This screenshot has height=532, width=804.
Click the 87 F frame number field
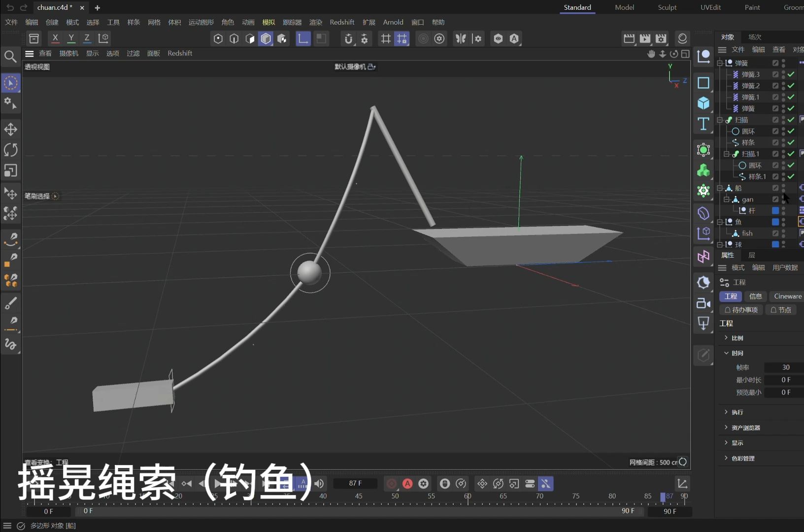356,484
